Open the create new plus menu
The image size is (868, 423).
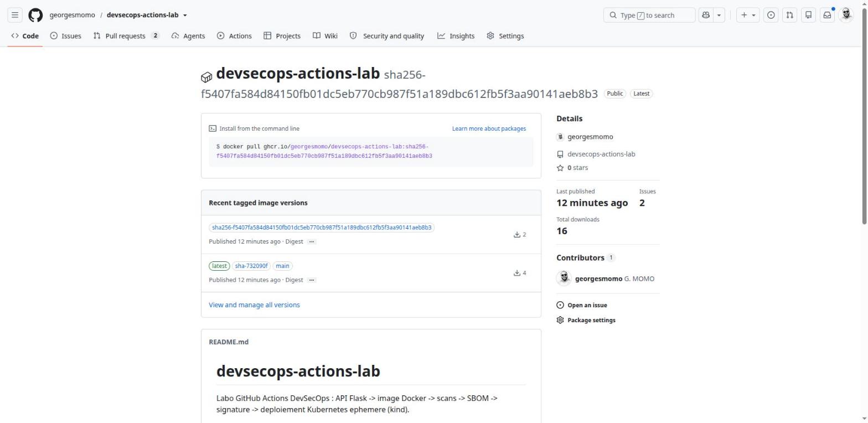[x=748, y=15]
